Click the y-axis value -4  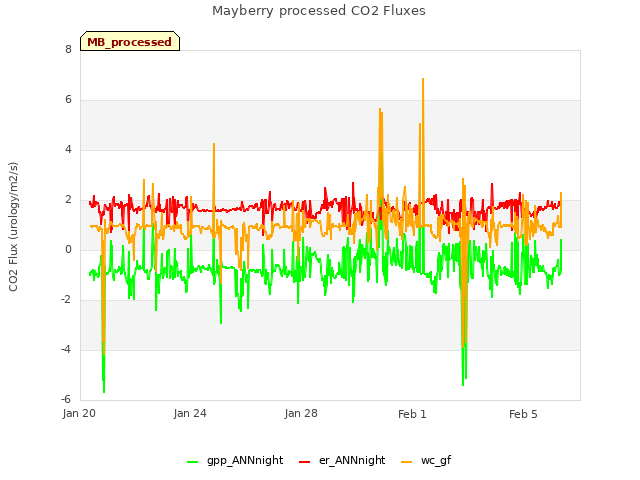click(66, 349)
